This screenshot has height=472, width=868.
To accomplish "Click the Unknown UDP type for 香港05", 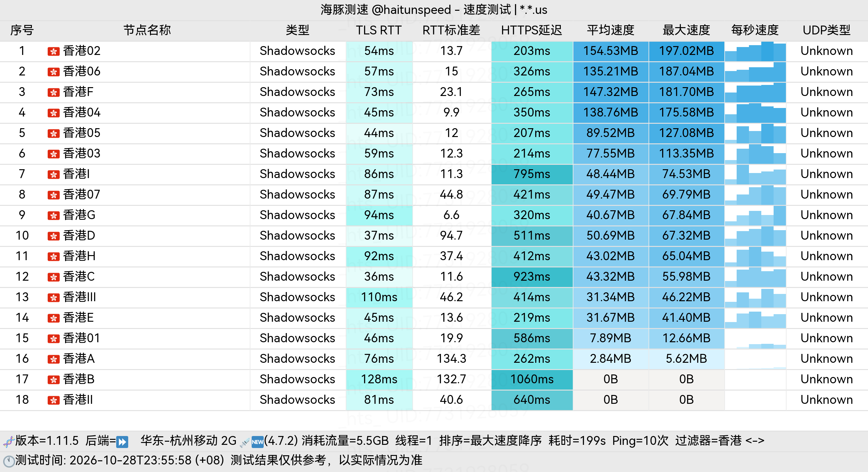I will pos(826,133).
